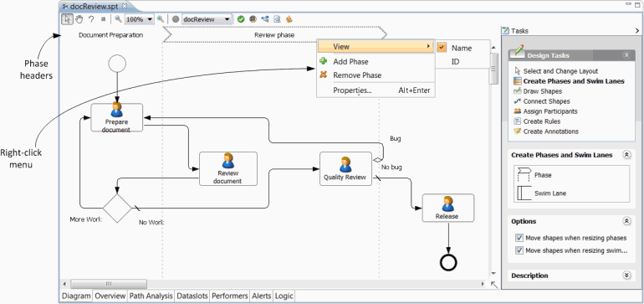The height and width of the screenshot is (304, 644).
Task: Click Select and Change Layout link
Action: pyautogui.click(x=560, y=71)
